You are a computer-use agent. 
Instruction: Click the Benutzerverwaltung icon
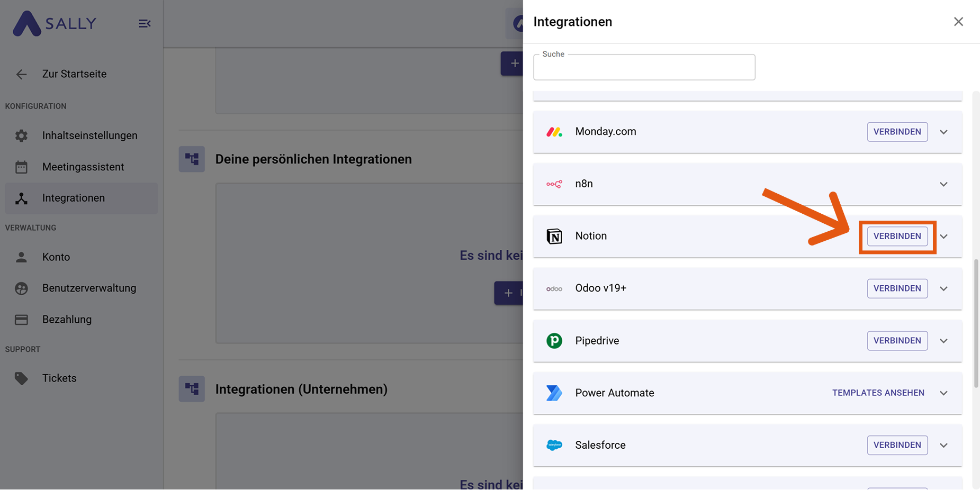(21, 288)
